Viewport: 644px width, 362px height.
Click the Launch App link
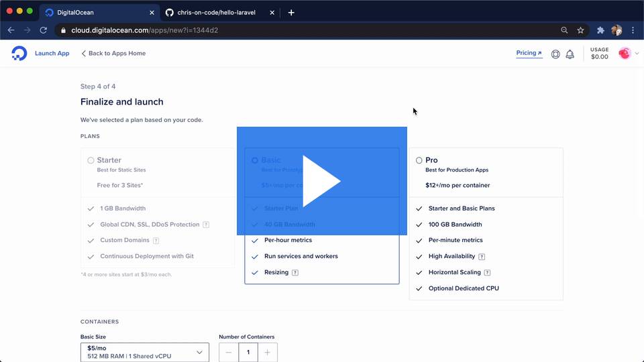52,54
